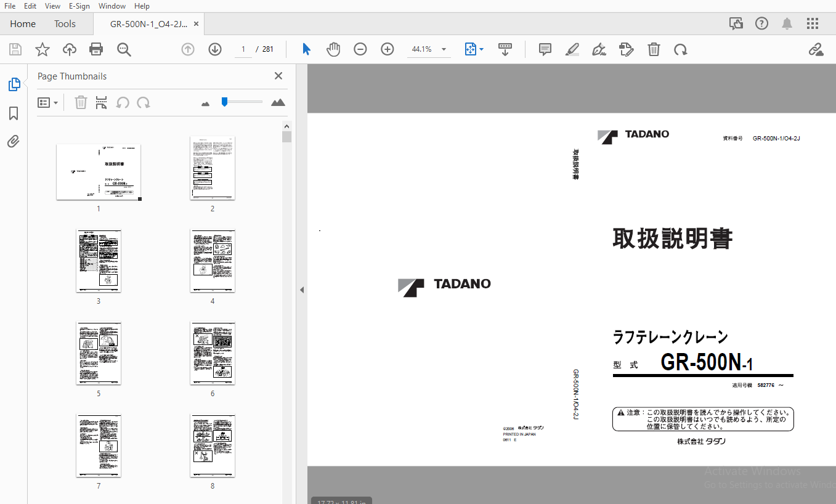The image size is (836, 504).
Task: Select page 4 thumbnail
Action: [x=213, y=261]
